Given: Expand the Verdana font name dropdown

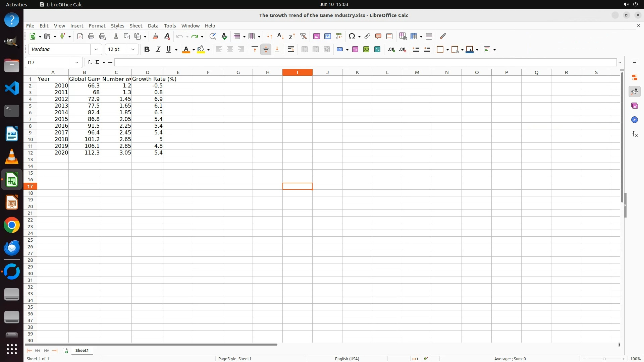Looking at the screenshot, I should coord(96,49).
